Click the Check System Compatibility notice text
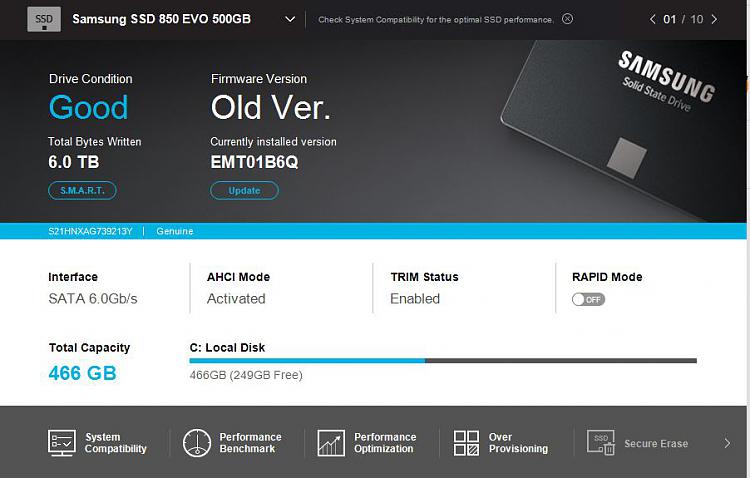The image size is (750, 478). pyautogui.click(x=436, y=20)
